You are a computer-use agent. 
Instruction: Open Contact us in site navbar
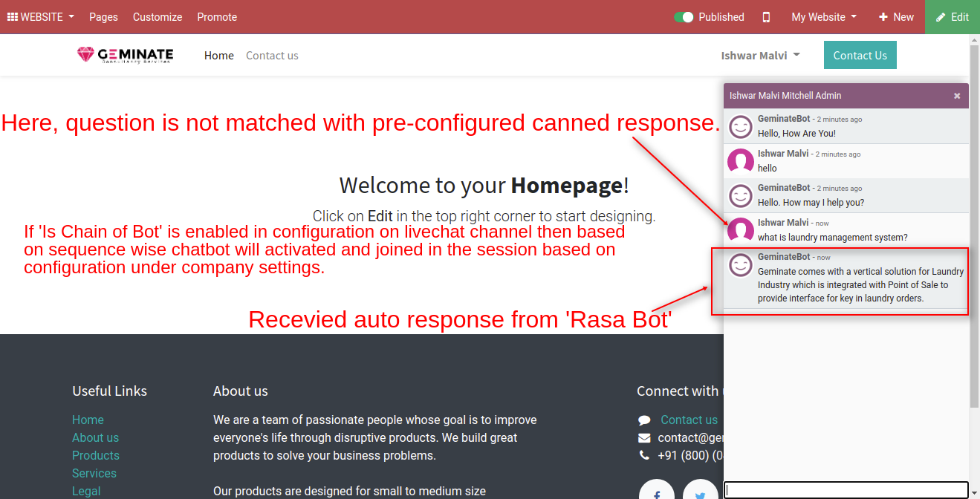[272, 56]
